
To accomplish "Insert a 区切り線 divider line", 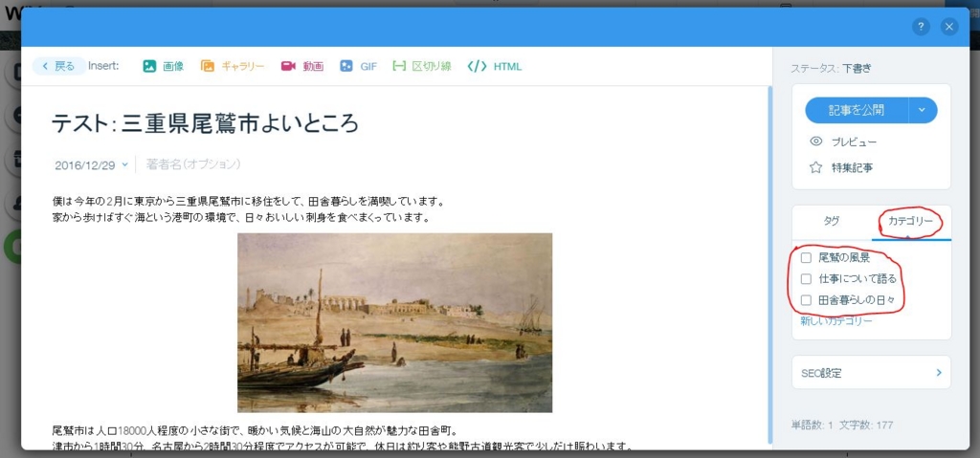I will point(399,66).
